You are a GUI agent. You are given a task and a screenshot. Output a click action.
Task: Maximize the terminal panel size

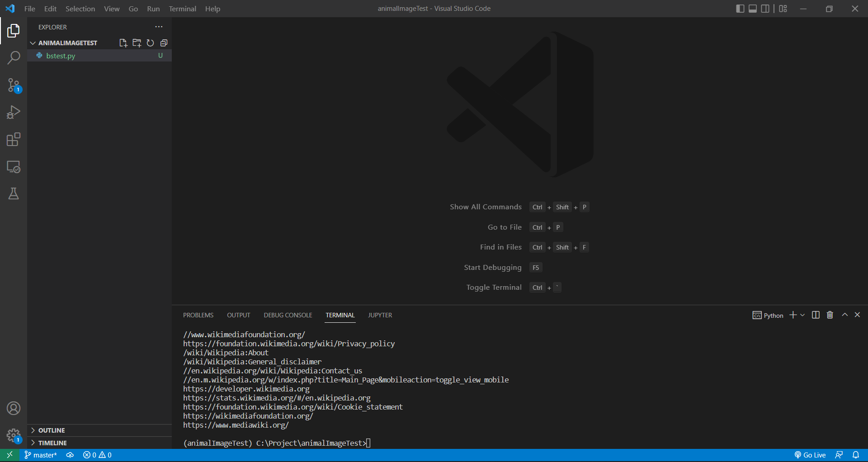tap(844, 315)
